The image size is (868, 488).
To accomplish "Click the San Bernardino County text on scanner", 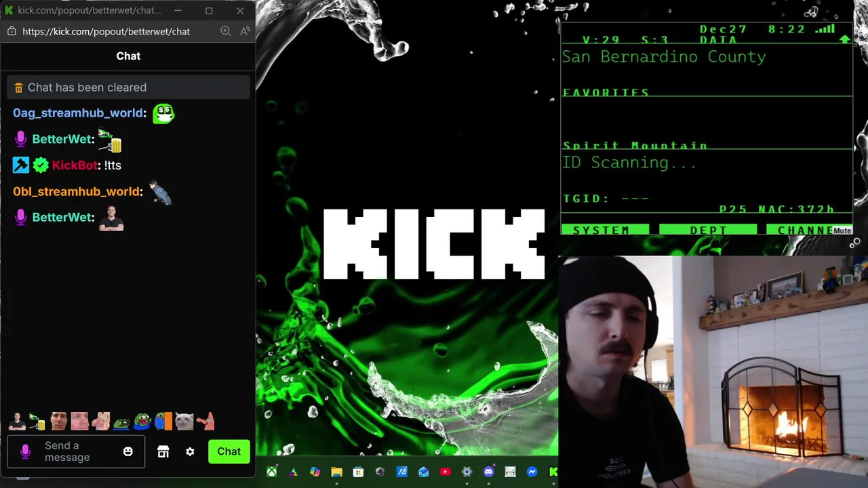I will [x=664, y=57].
